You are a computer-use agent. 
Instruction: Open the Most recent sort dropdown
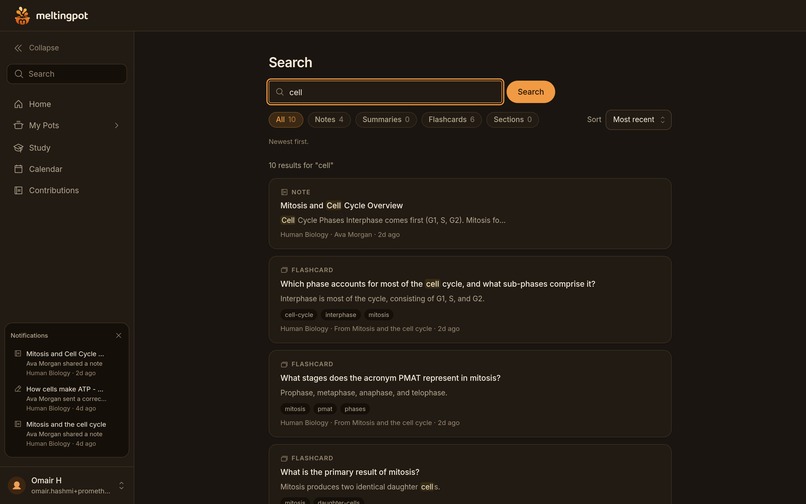638,120
